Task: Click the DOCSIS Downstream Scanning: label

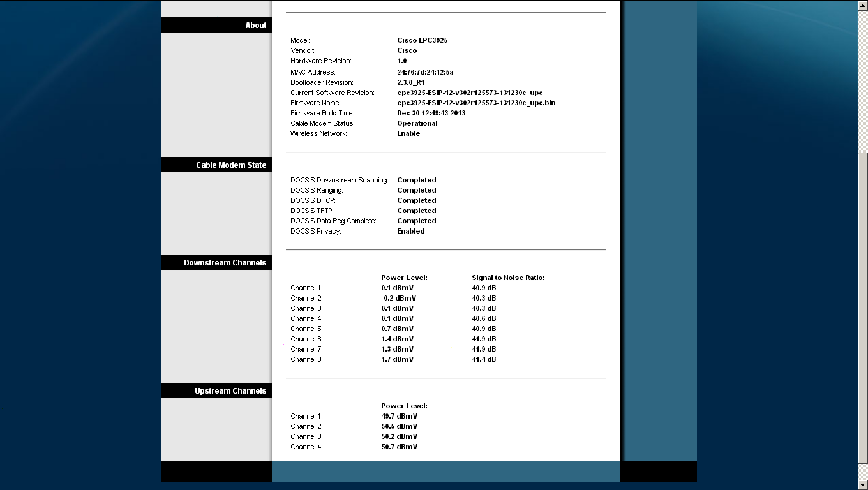Action: 340,180
